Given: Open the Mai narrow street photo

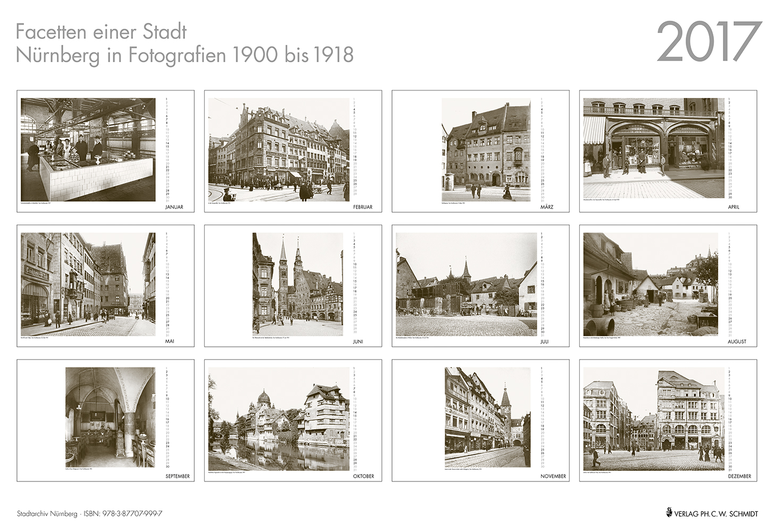Looking at the screenshot, I should [x=88, y=284].
